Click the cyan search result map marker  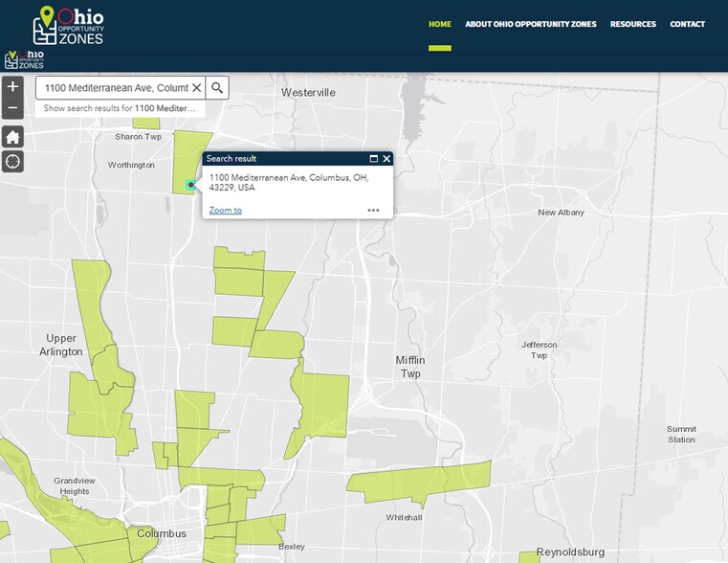[x=191, y=184]
